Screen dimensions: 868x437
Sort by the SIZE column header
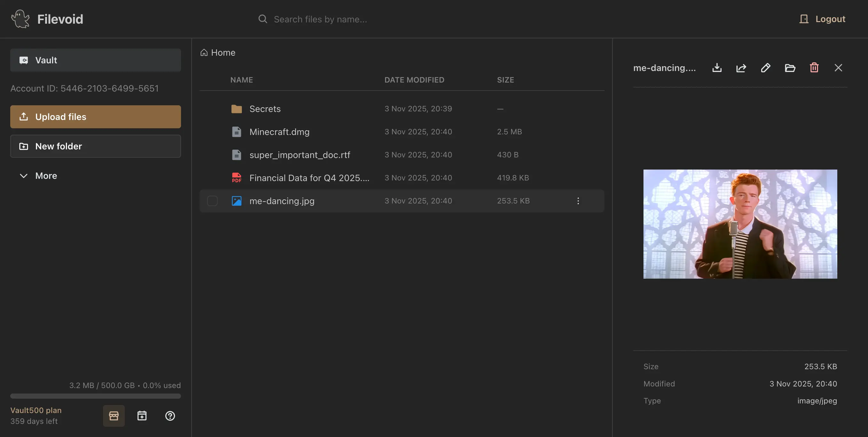click(505, 80)
